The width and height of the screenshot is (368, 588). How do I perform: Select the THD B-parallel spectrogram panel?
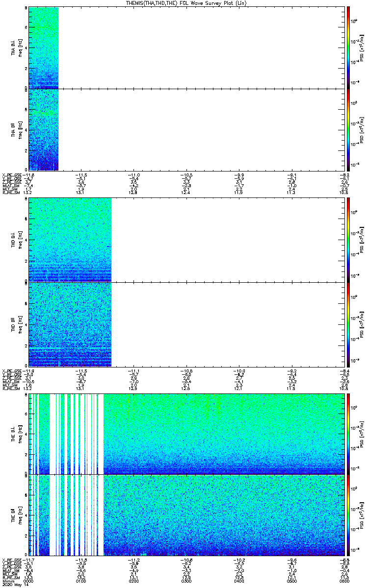click(187, 324)
